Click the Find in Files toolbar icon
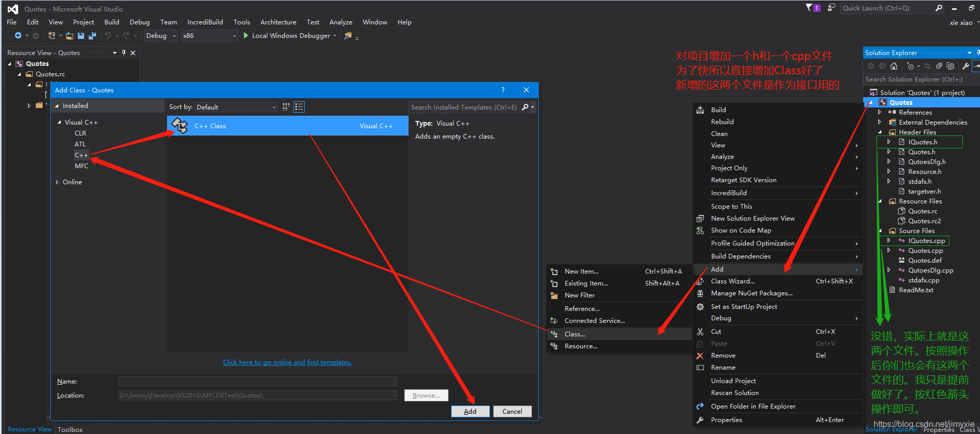This screenshot has width=980, height=434. pyautogui.click(x=348, y=36)
